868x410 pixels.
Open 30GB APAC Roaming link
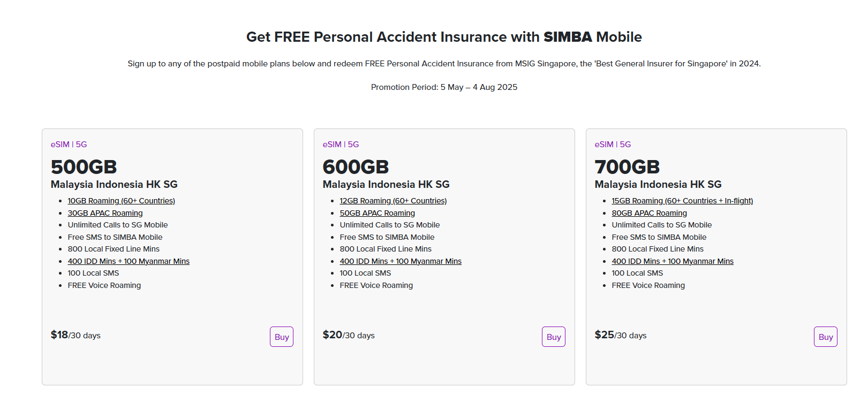click(x=105, y=213)
